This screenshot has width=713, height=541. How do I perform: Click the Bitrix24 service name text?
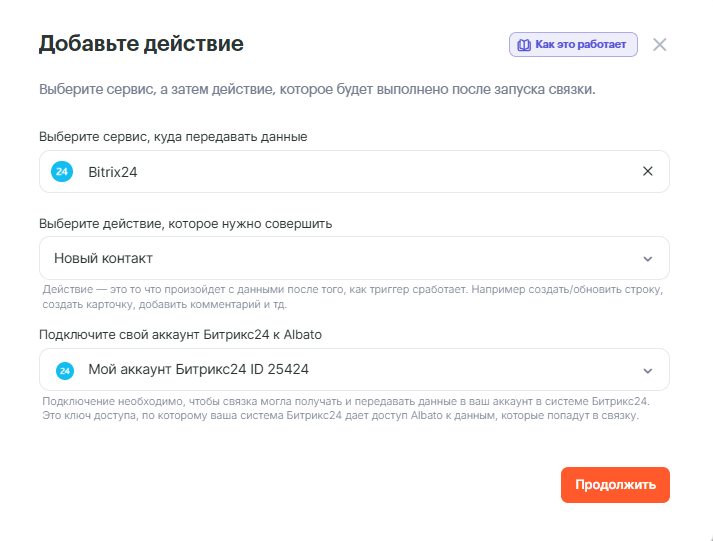pyautogui.click(x=112, y=172)
